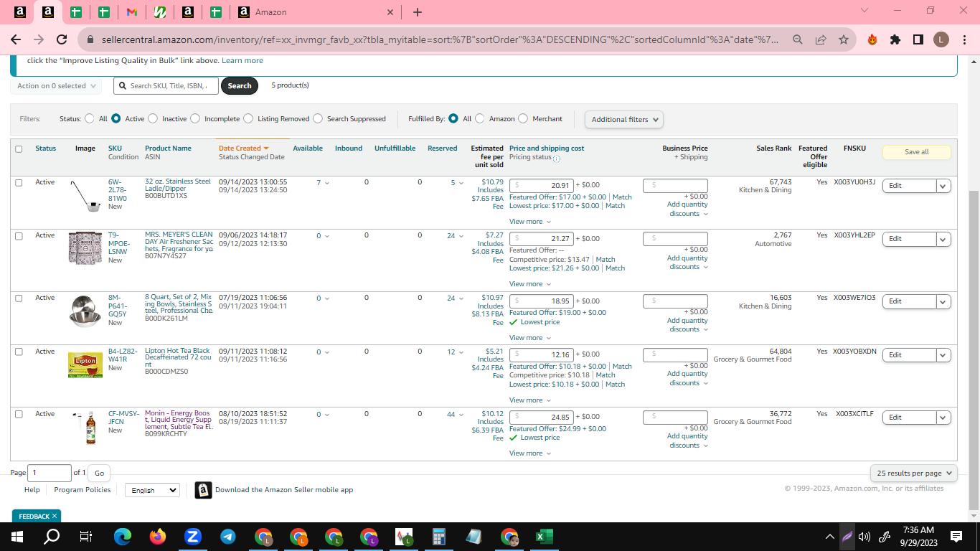This screenshot has height=551, width=980.
Task: Click the price field showing 20.91
Action: point(542,185)
